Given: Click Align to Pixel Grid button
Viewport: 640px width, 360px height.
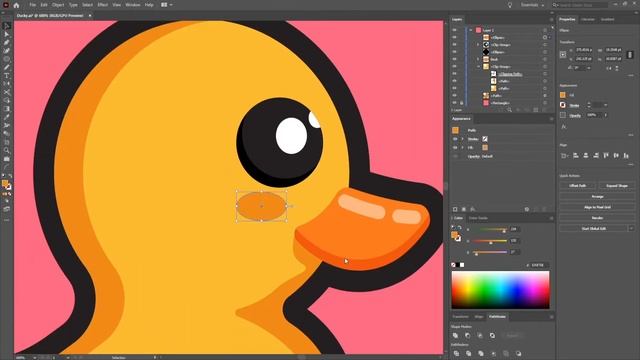Looking at the screenshot, I should click(597, 207).
